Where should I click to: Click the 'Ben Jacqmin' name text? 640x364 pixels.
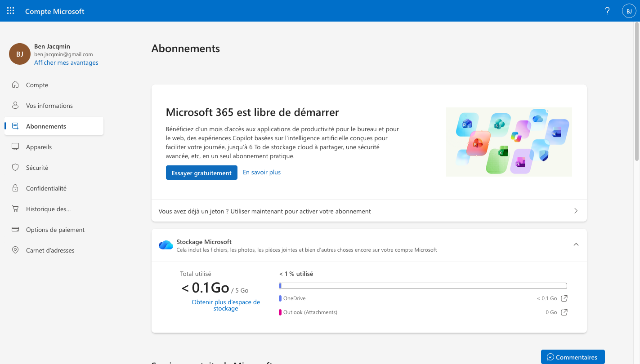point(52,46)
